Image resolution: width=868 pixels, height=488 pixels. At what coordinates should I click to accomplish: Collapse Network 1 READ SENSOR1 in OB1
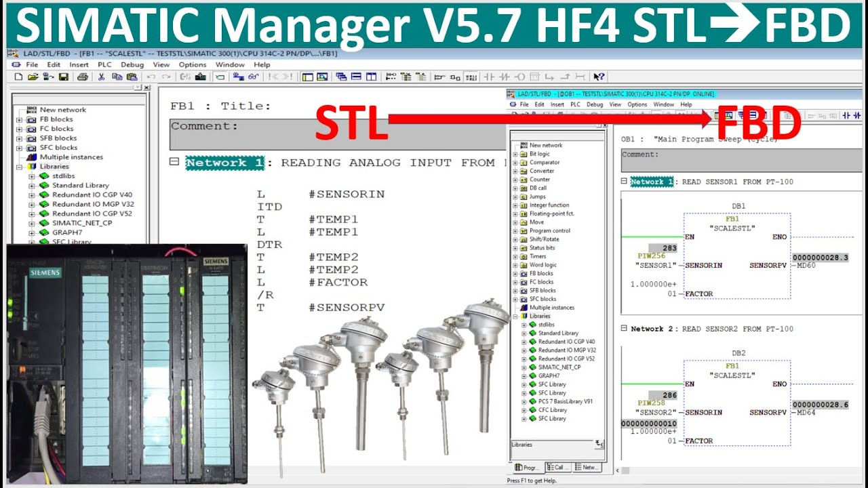coord(624,181)
